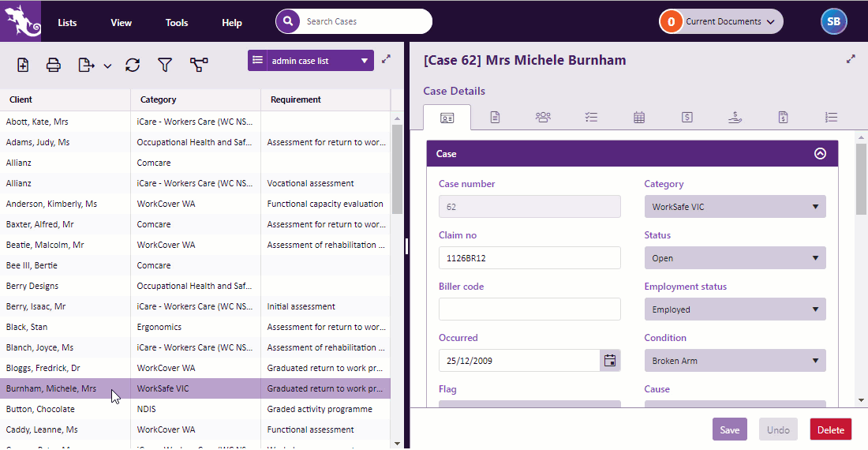Click the hierarchy tree view icon
Screen dimensions: 868x450
[199, 66]
